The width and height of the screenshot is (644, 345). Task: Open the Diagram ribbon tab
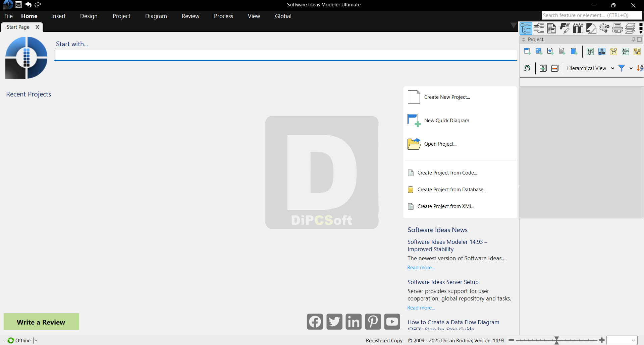click(156, 16)
